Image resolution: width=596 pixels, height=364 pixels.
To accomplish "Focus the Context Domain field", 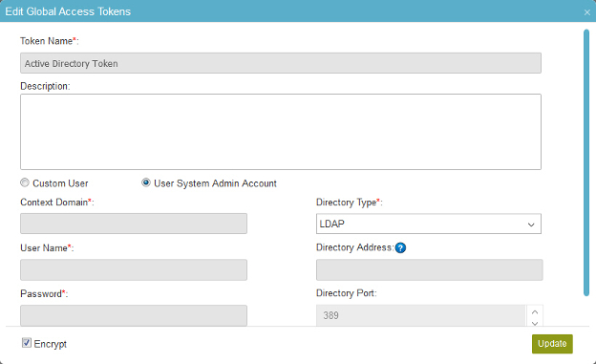I will coord(134,224).
